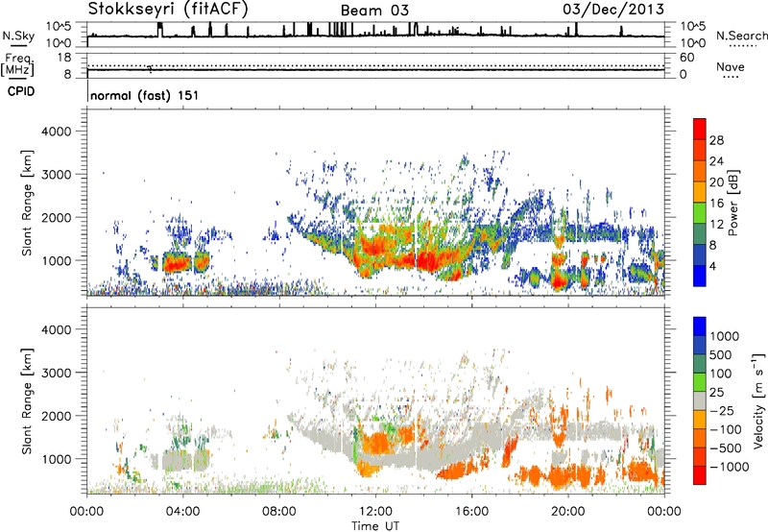Click the red top of the Power colorbar

pyautogui.click(x=700, y=129)
